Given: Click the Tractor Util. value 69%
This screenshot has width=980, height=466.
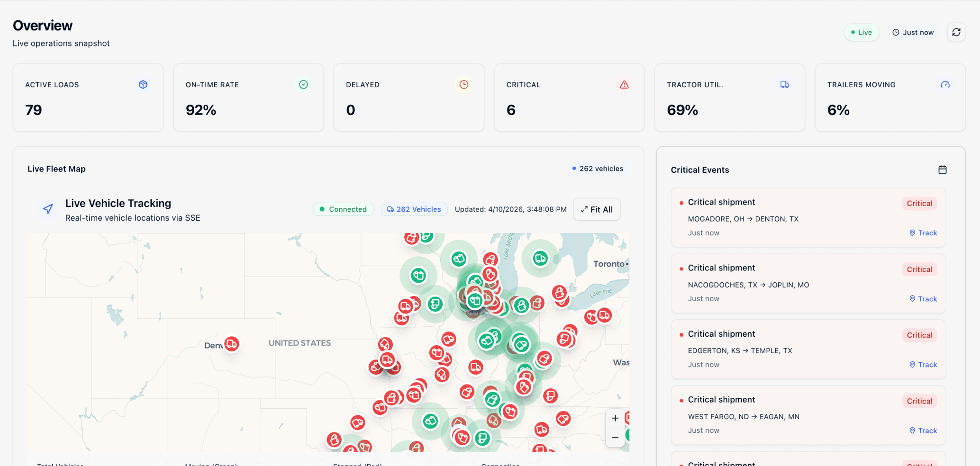Looking at the screenshot, I should coord(682,110).
